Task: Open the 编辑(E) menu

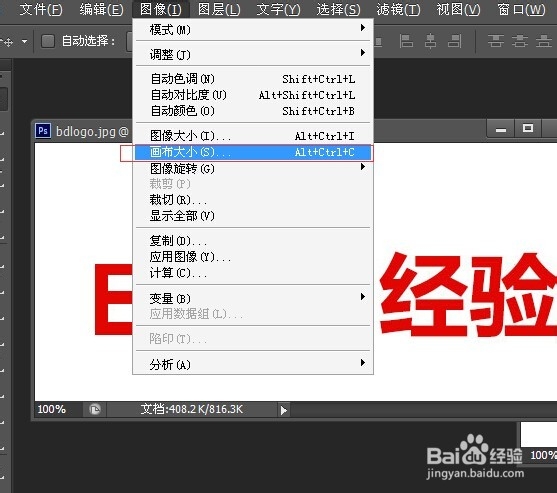Action: point(102,9)
